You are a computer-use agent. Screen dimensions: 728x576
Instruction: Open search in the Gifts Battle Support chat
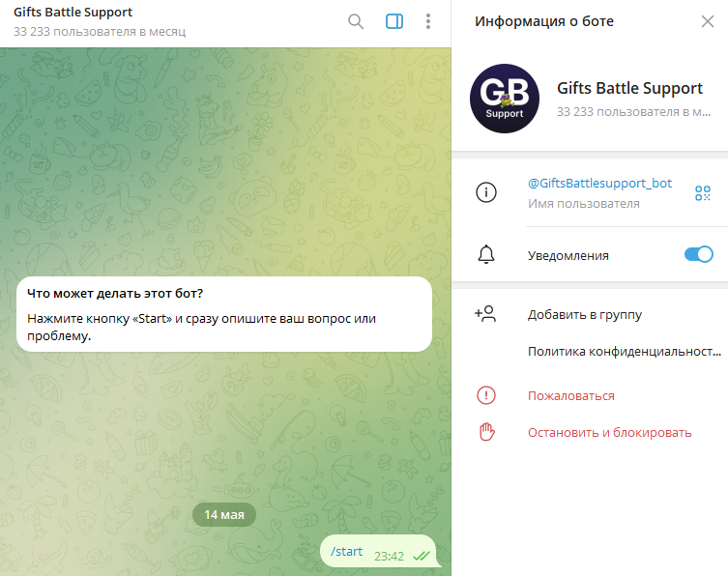[356, 21]
